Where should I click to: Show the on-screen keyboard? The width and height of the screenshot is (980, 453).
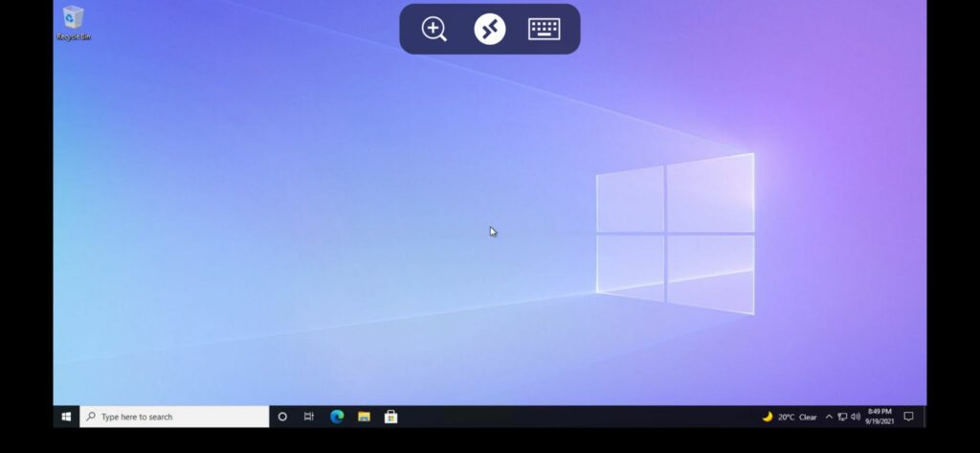click(x=544, y=29)
